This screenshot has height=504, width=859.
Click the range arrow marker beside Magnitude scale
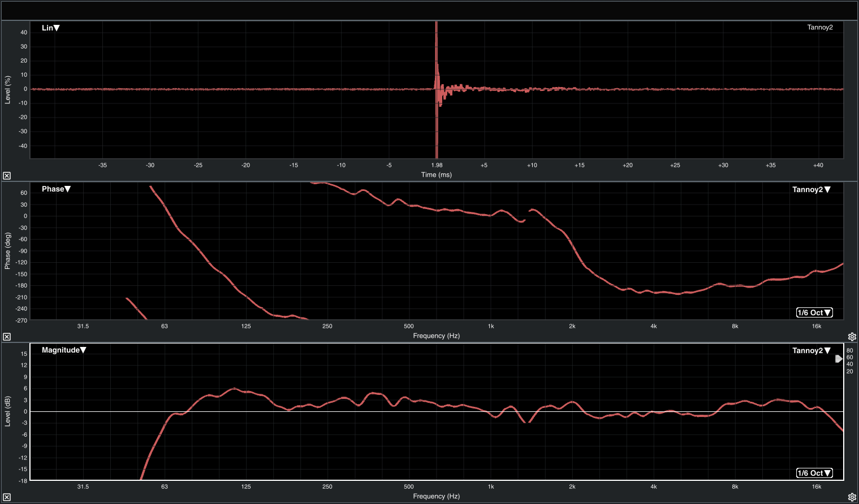coord(839,359)
